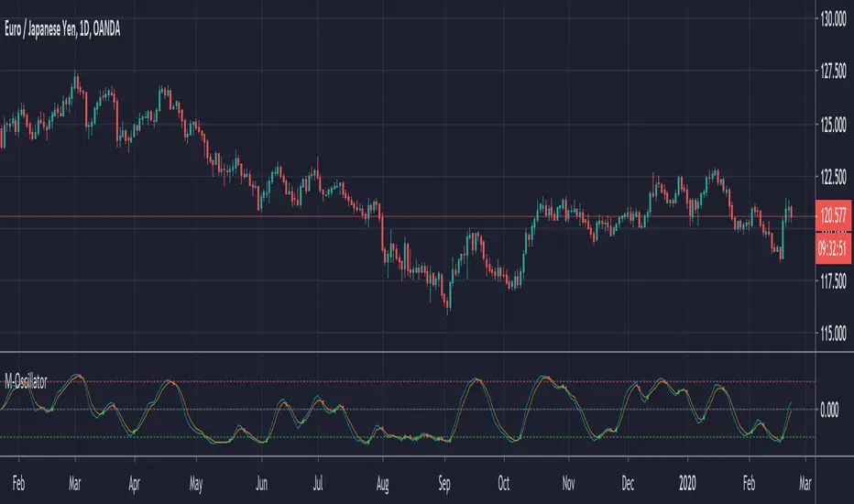Click the countdown timer 09:32:51
Screen dimensions: 854x504
pos(833,248)
